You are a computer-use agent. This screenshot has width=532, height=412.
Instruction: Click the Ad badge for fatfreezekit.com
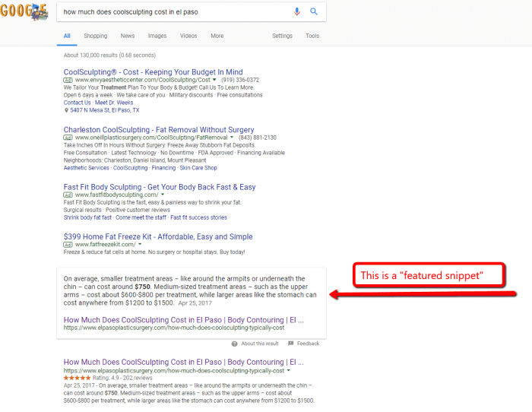68,245
